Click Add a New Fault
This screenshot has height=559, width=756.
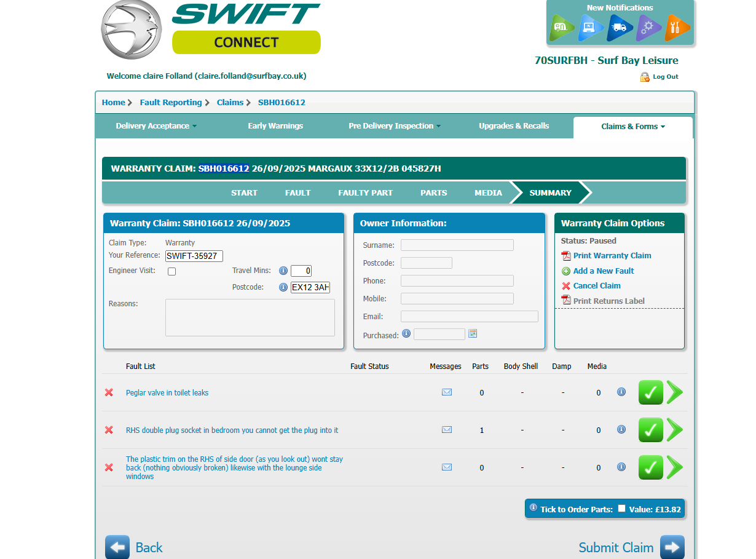pyautogui.click(x=604, y=271)
